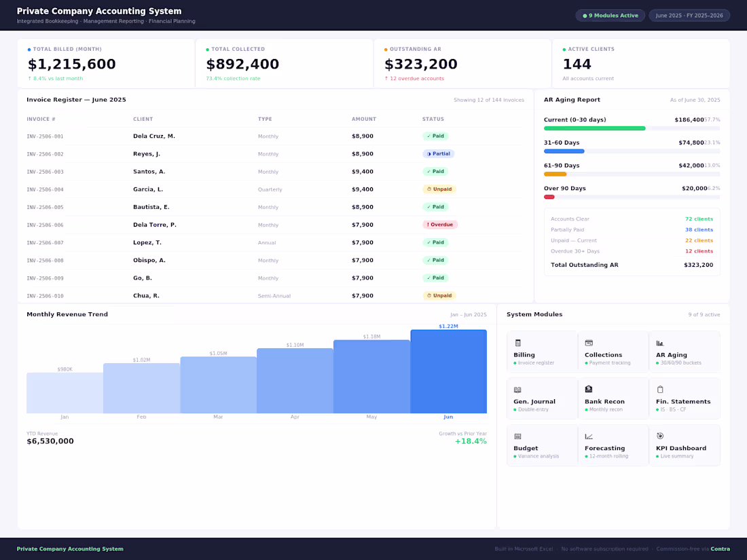Select the Apr revenue bar
The width and height of the screenshot is (747, 560).
295,381
